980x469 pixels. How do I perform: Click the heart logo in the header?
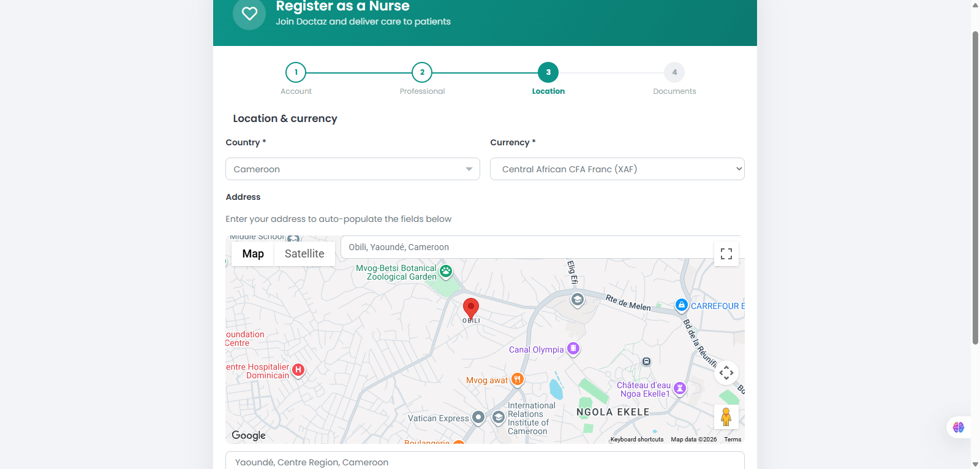[x=249, y=13]
